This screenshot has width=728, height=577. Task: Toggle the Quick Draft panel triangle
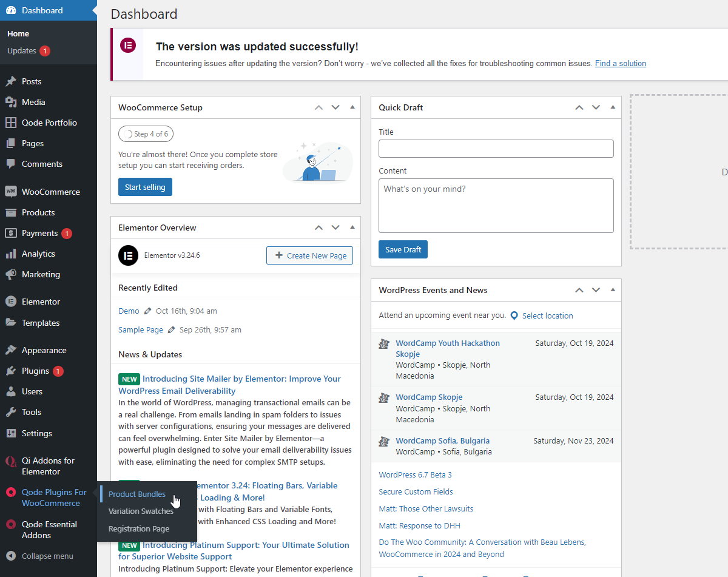(613, 107)
